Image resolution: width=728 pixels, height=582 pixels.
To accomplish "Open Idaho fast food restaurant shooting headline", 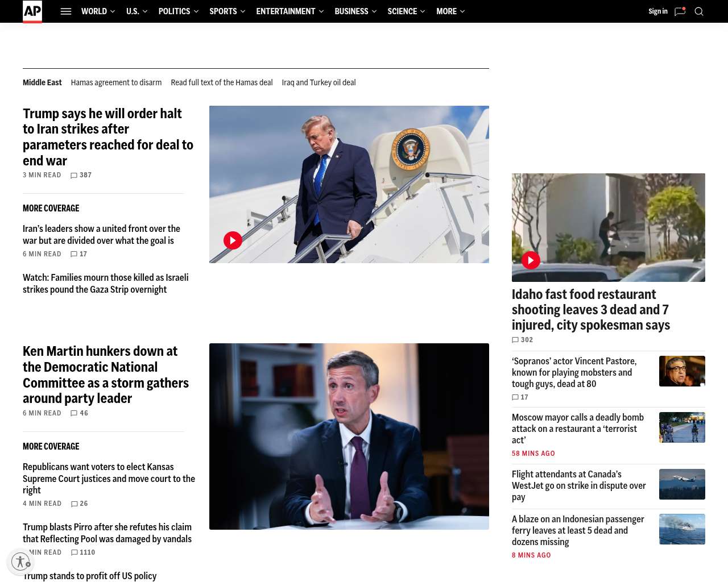I will pyautogui.click(x=591, y=310).
